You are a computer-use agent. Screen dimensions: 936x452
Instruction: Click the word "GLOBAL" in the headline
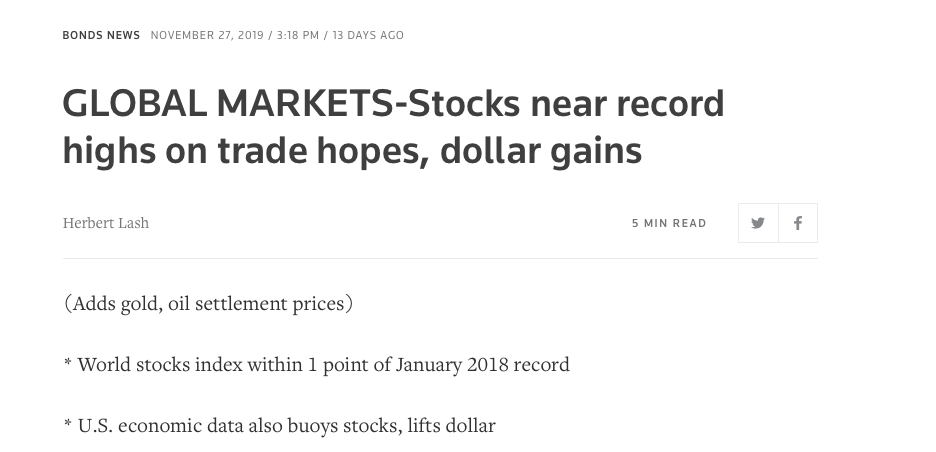tap(134, 103)
